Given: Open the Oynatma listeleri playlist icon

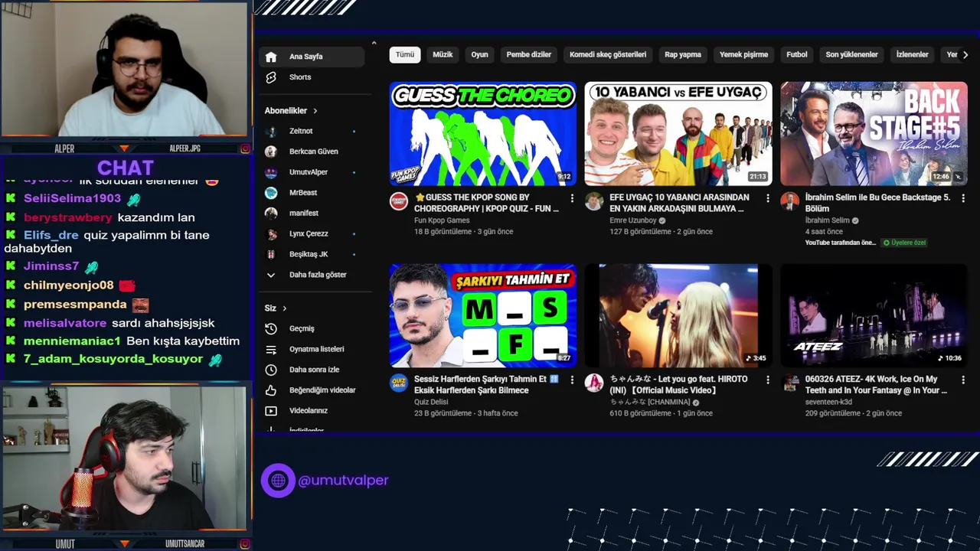Looking at the screenshot, I should [x=271, y=349].
